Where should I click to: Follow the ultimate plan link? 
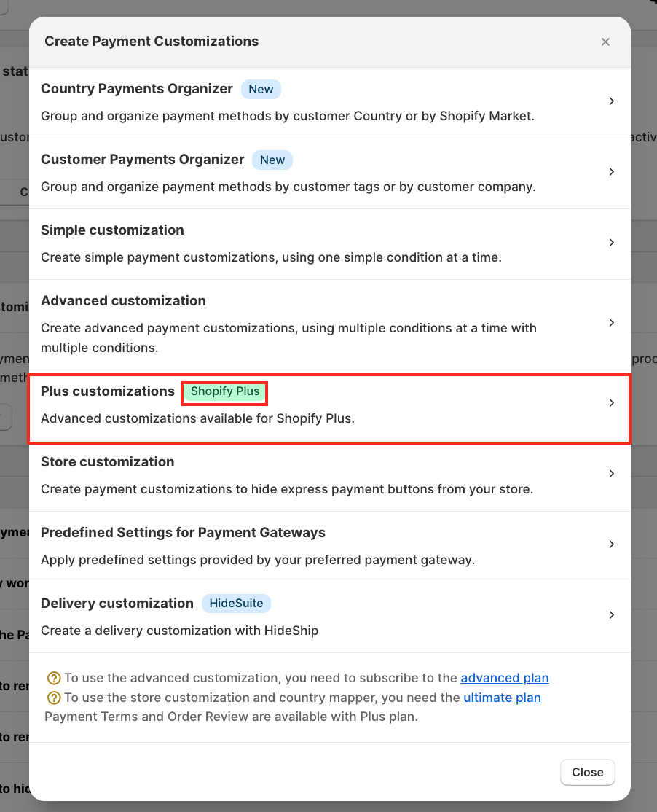(x=502, y=698)
